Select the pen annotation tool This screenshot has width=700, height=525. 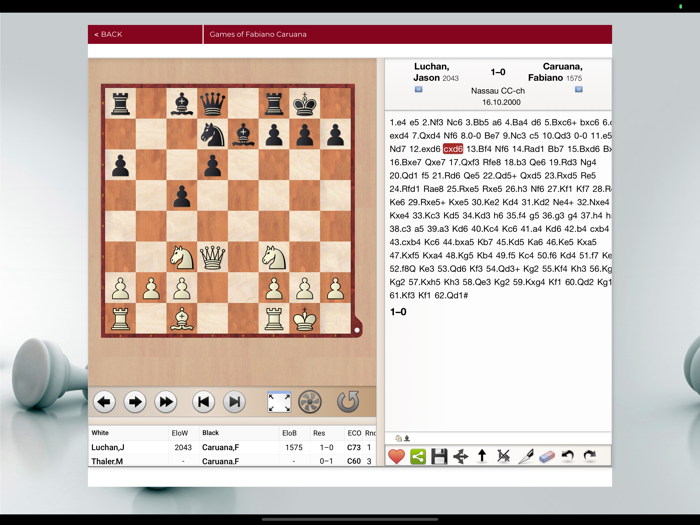(x=525, y=456)
